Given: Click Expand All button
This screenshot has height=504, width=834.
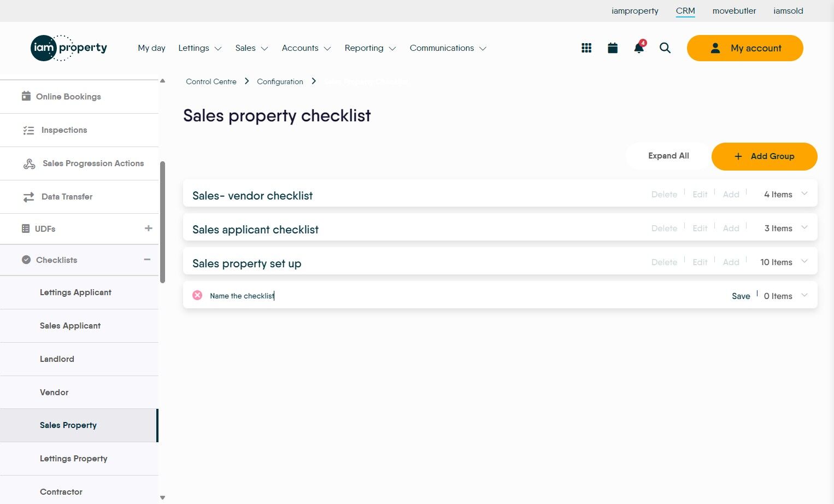Looking at the screenshot, I should coord(668,156).
